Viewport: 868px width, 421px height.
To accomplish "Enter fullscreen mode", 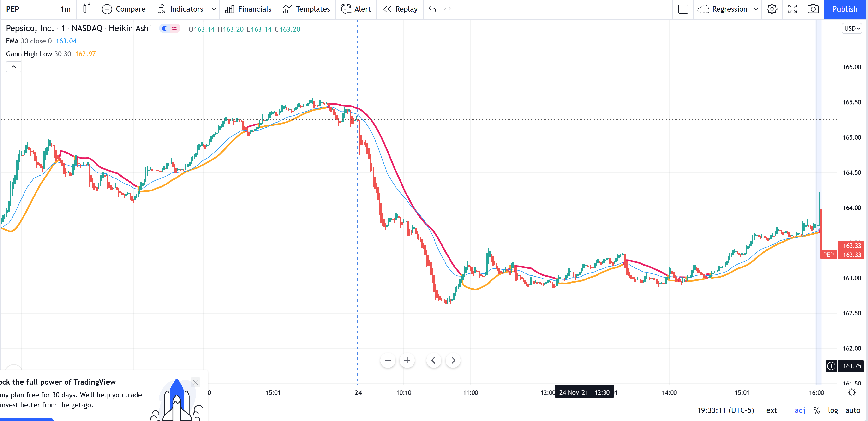I will pos(792,9).
